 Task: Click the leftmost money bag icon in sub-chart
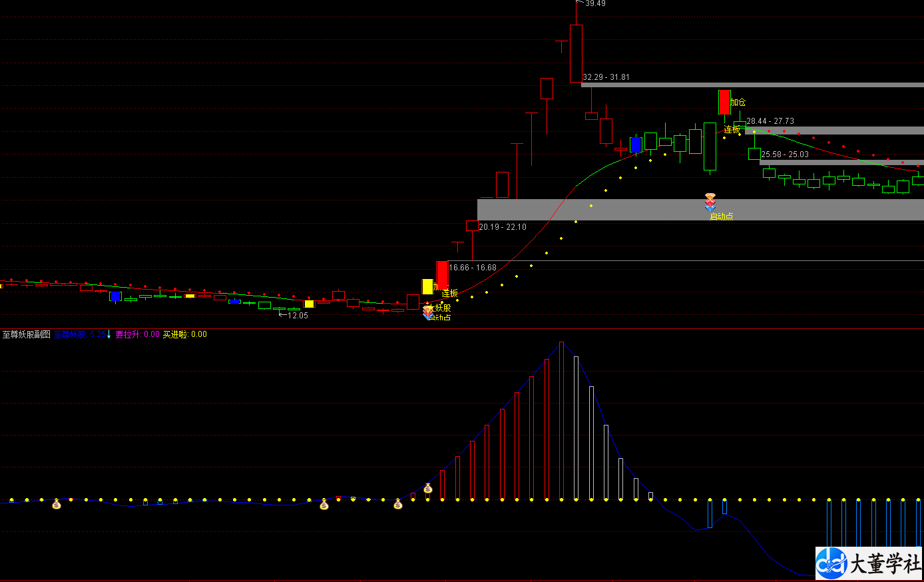57,504
